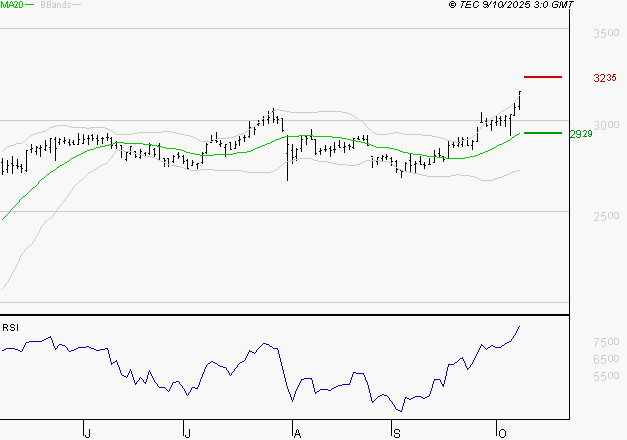Click the red 3235 resistance line
The width and height of the screenshot is (627, 440).
click(543, 77)
